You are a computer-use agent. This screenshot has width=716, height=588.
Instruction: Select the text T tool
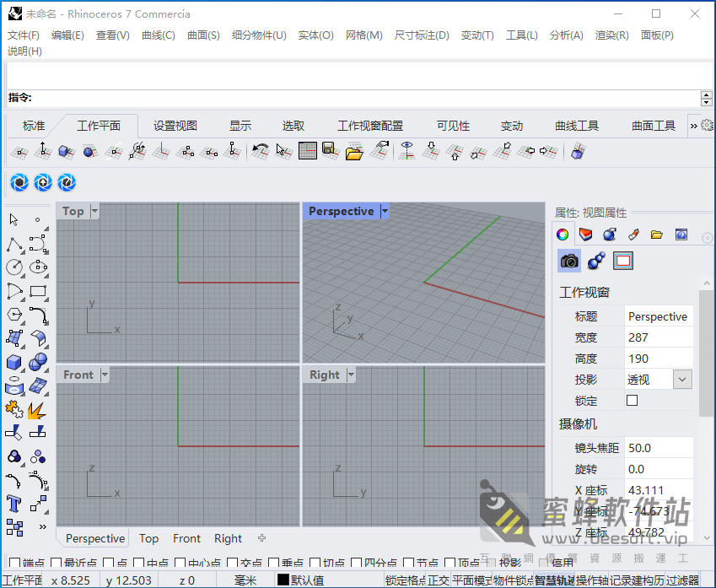click(14, 504)
